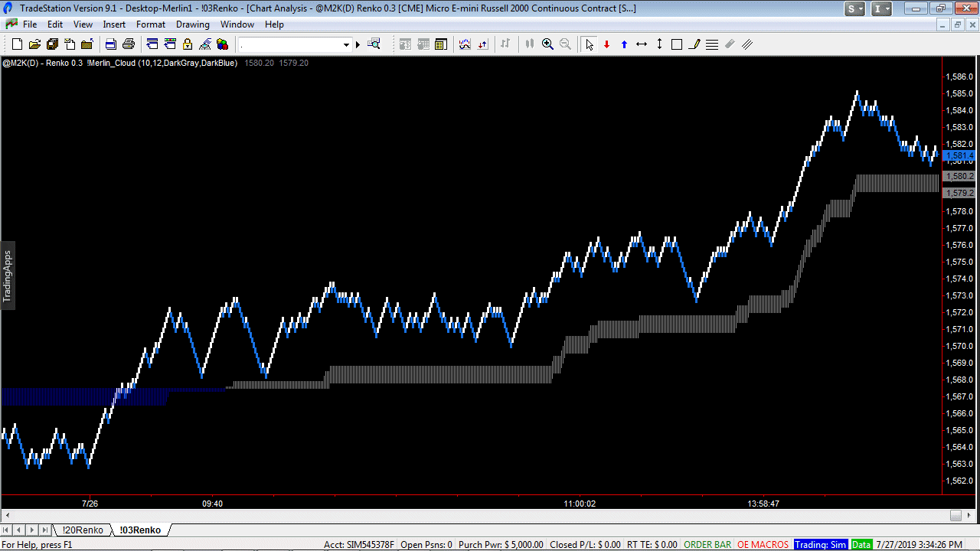Expand the TradingApps side panel
The width and height of the screenshot is (980, 551).
[x=8, y=275]
